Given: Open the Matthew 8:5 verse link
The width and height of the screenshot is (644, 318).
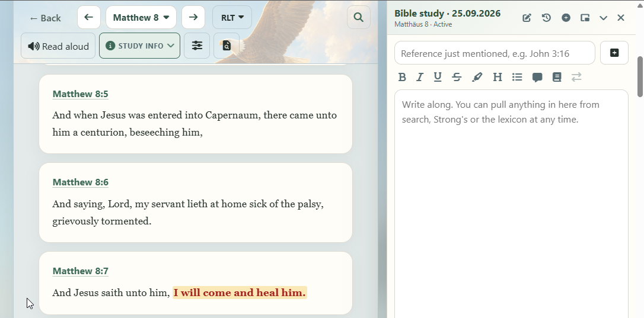Looking at the screenshot, I should pyautogui.click(x=81, y=94).
